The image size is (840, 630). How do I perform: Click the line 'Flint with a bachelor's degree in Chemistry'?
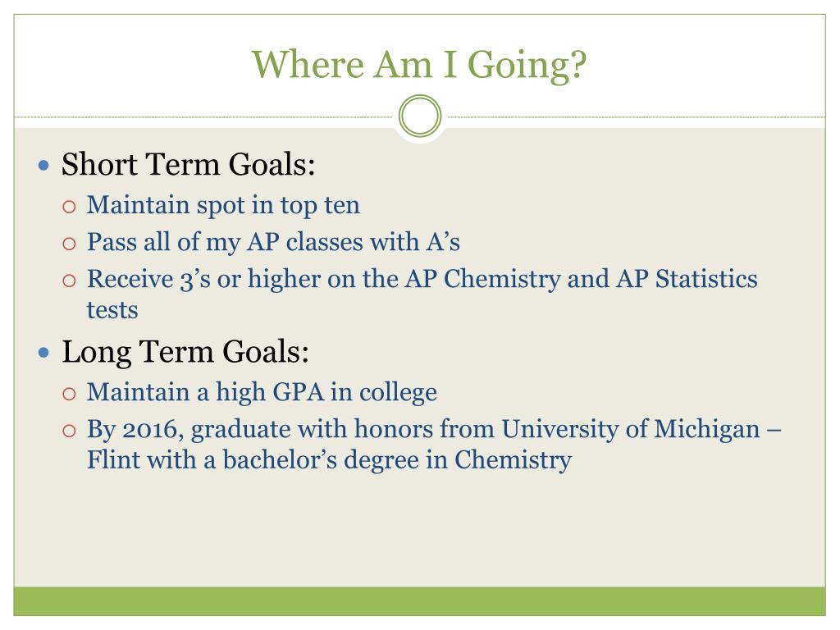[329, 460]
